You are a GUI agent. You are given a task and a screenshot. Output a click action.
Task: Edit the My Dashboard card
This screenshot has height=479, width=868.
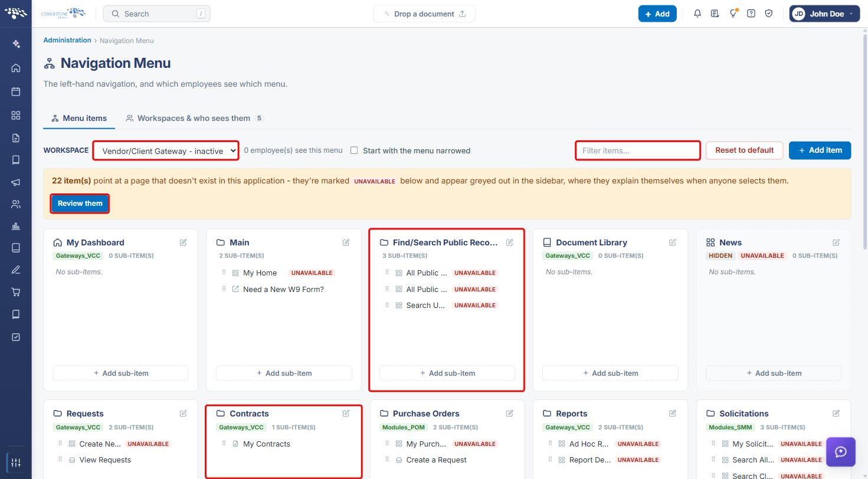tap(183, 242)
